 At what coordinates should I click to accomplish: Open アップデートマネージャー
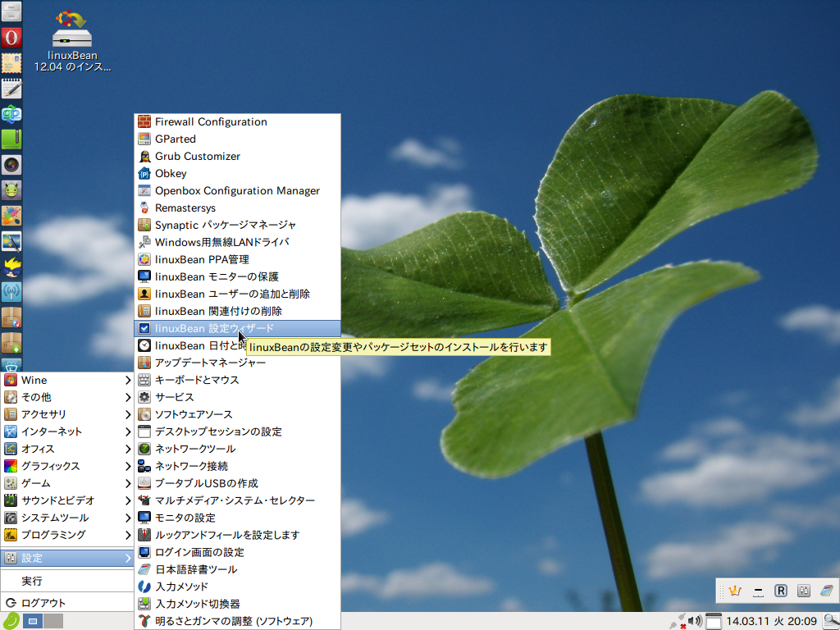pyautogui.click(x=237, y=363)
